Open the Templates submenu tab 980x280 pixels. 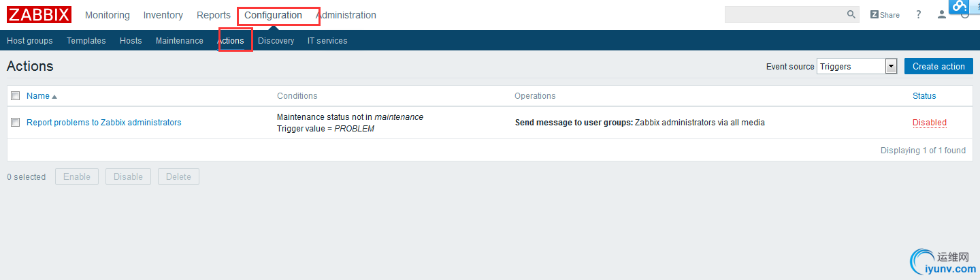86,41
